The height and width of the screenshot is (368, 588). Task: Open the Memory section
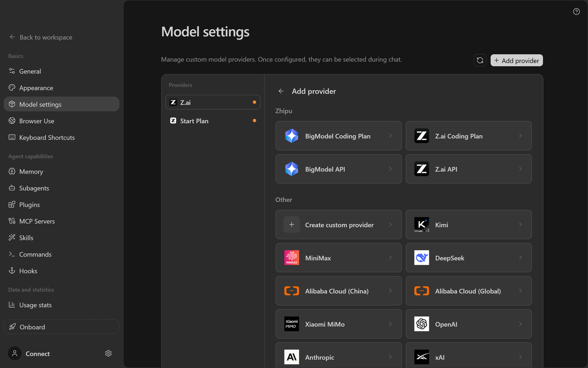(x=62, y=172)
